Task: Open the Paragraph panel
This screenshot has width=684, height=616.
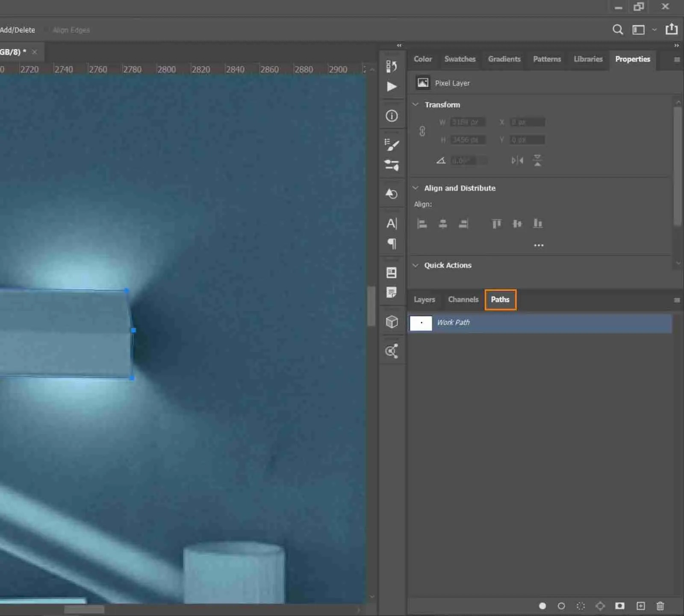Action: pos(392,244)
